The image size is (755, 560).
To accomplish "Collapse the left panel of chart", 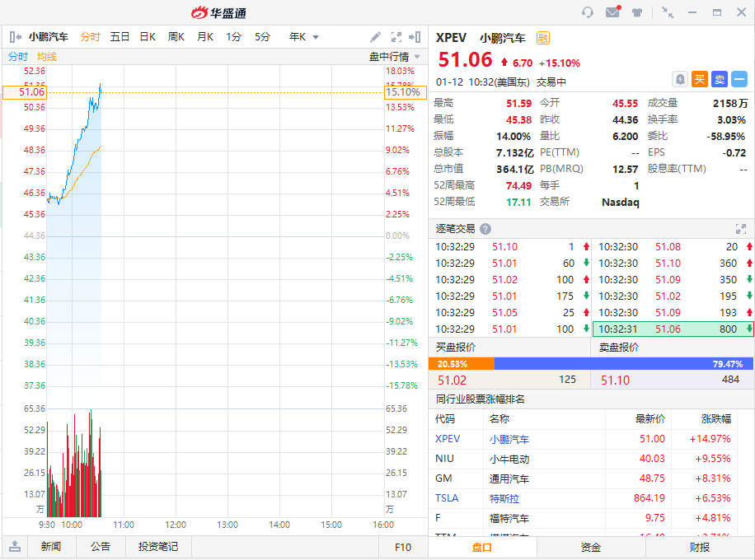I will (x=15, y=37).
